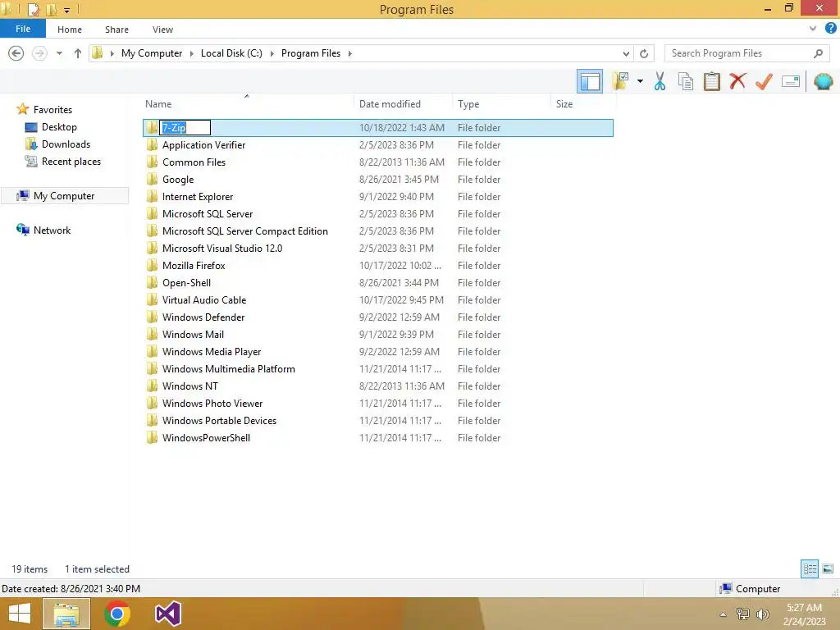
Task: Open the folder options dropdown arrow
Action: [640, 81]
